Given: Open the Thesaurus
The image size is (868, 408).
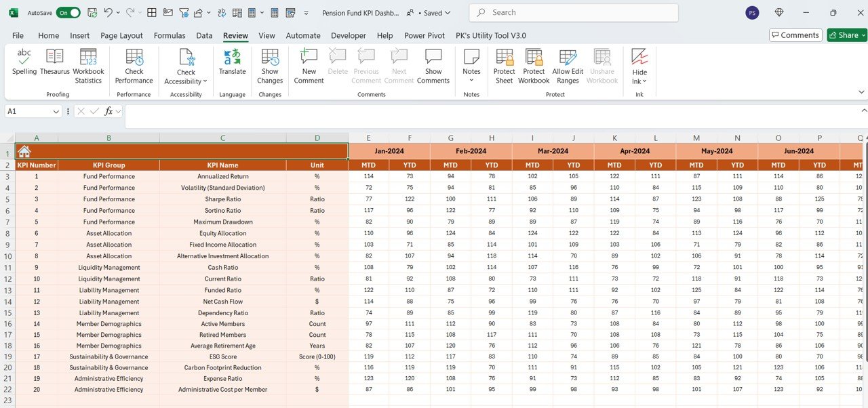Looking at the screenshot, I should tap(55, 62).
